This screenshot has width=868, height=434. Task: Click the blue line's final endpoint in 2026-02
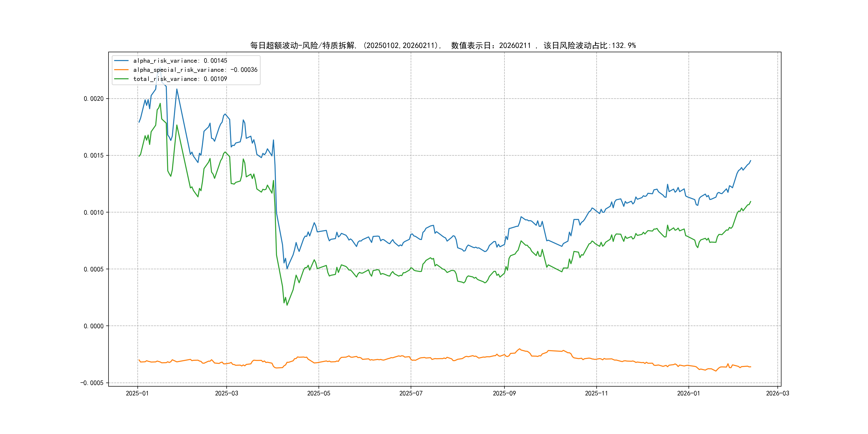pyautogui.click(x=751, y=161)
